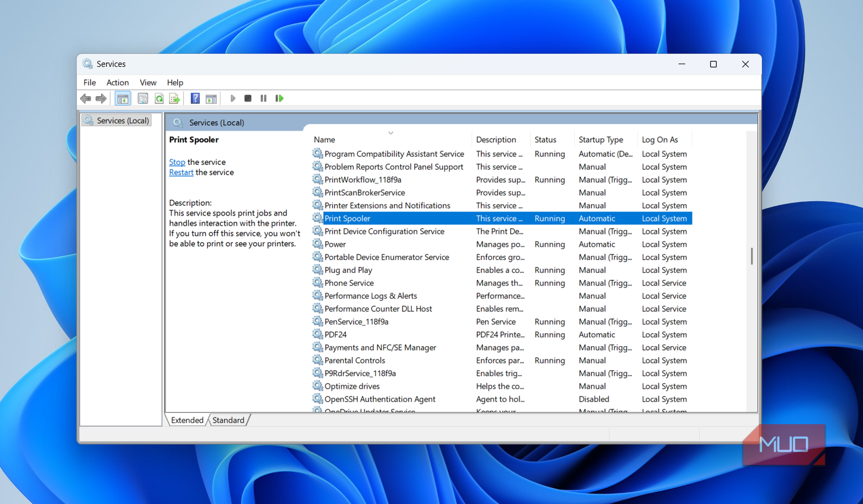Open the Action menu
Image resolution: width=863 pixels, height=504 pixels.
coord(117,82)
